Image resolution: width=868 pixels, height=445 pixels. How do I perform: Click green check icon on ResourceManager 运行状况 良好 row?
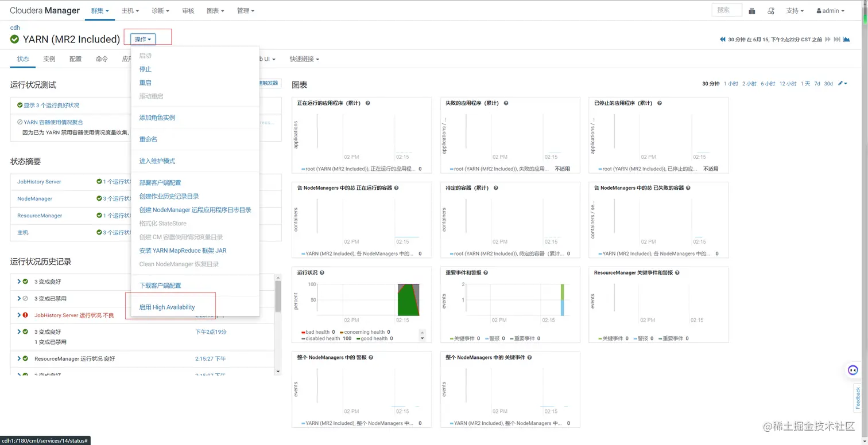coord(25,358)
